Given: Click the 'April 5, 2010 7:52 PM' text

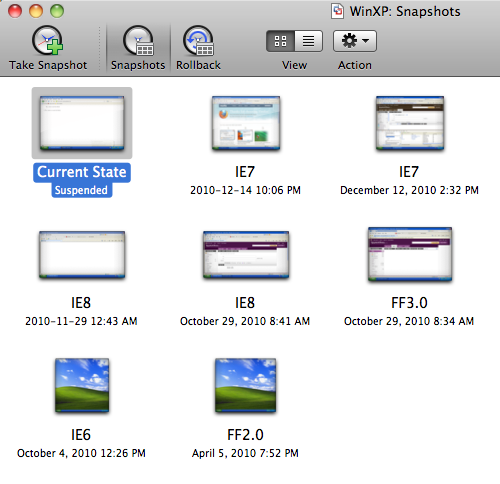Looking at the screenshot, I should [245, 453].
